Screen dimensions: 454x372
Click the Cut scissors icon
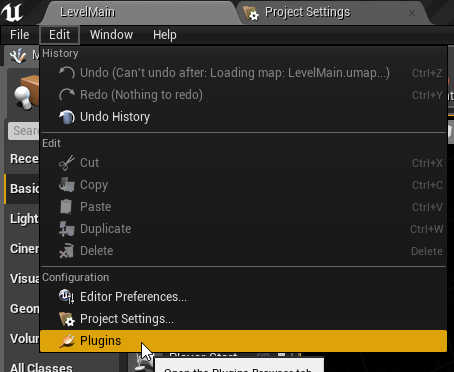click(x=67, y=163)
